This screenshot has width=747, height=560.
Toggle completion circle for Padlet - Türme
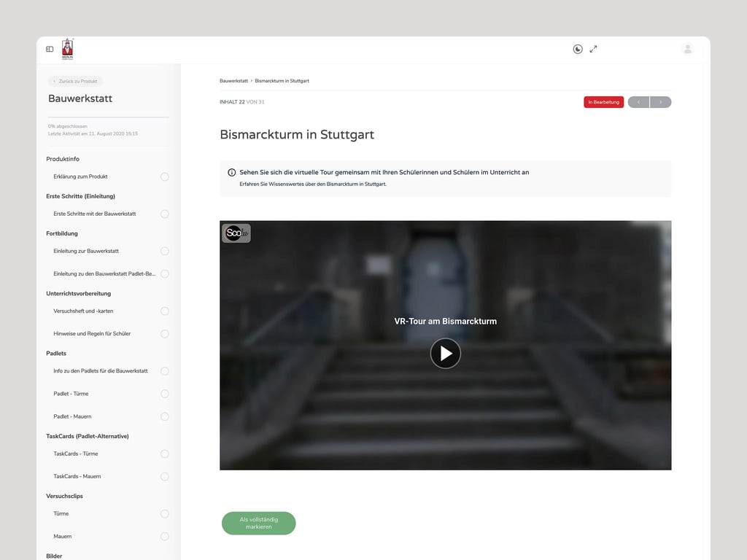tap(165, 393)
